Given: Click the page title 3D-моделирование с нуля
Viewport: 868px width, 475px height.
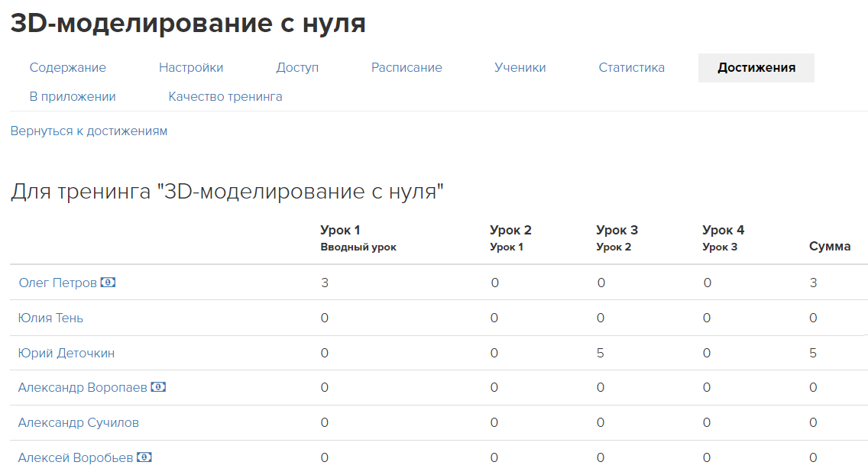Looking at the screenshot, I should pyautogui.click(x=188, y=23).
